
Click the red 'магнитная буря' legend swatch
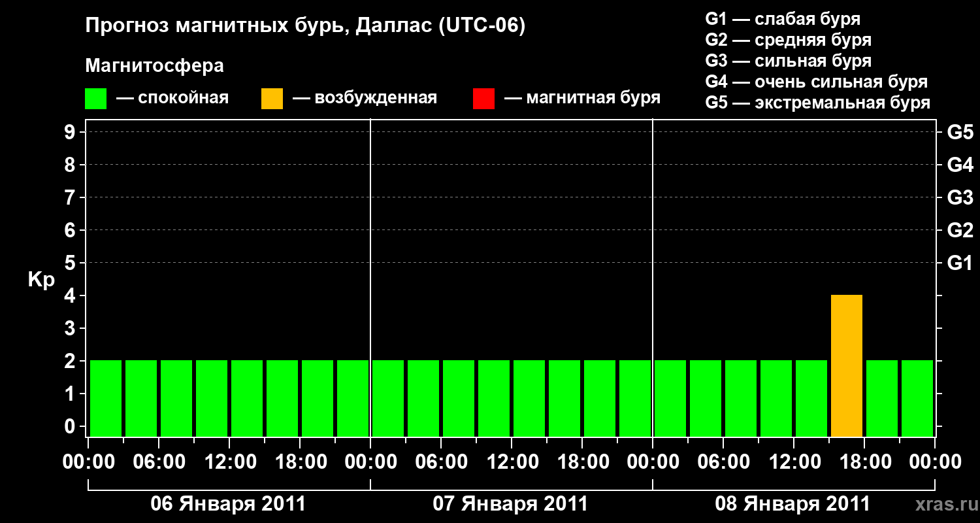click(x=483, y=99)
